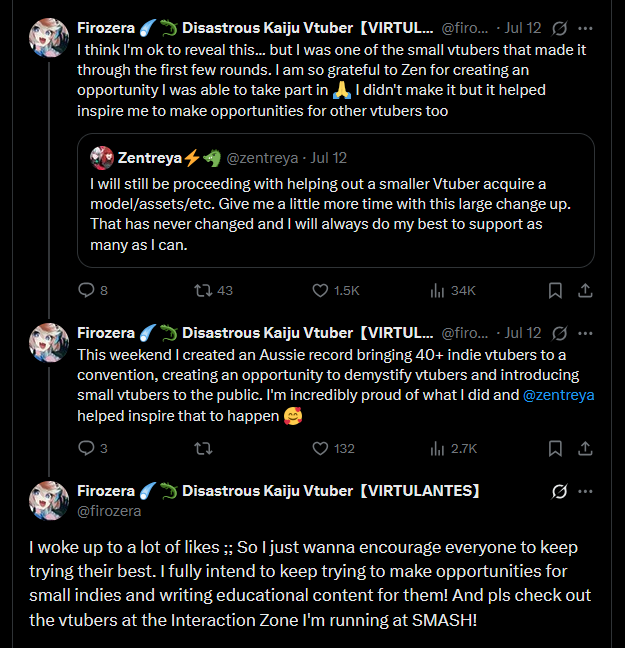Screen dimensions: 625x648
Task: Like the tweet with 132 likes
Action: 321,448
